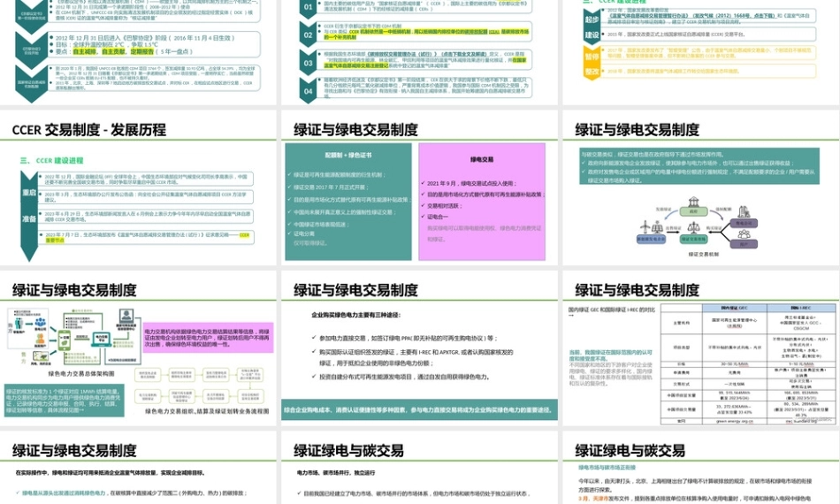The width and height of the screenshot is (840, 504).
Task: Click the yellow 整改 stage label
Action: tap(592, 72)
